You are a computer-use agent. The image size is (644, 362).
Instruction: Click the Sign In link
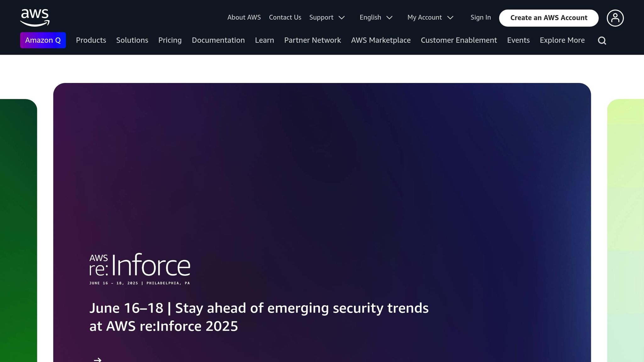pos(480,18)
